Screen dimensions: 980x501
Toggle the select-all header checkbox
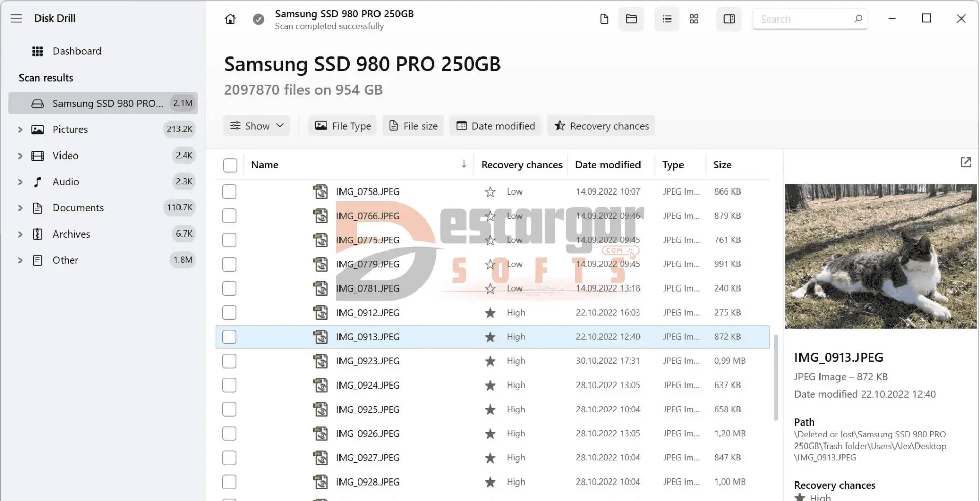coord(230,165)
